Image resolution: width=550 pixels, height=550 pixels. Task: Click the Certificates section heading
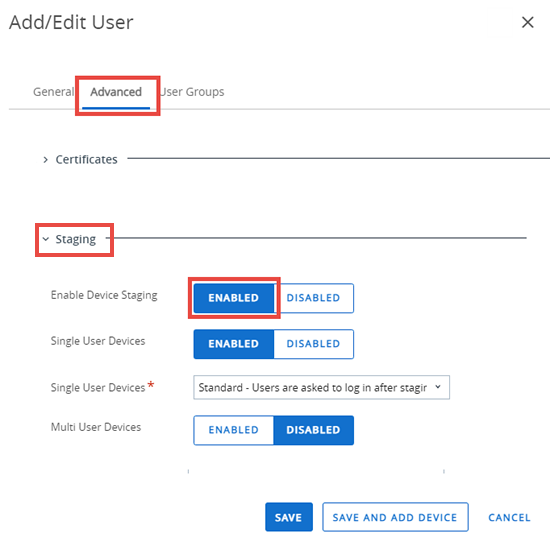86,160
